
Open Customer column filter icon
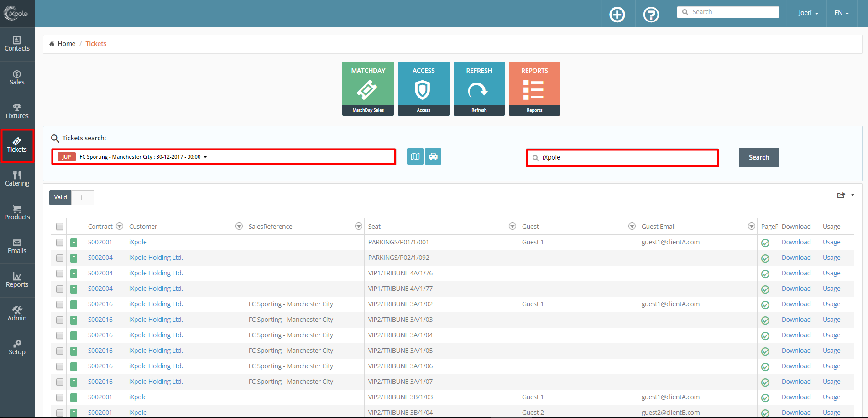(x=239, y=227)
